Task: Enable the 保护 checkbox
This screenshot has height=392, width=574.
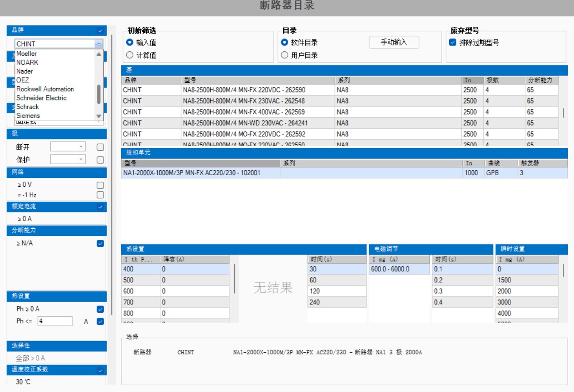Action: tap(100, 160)
